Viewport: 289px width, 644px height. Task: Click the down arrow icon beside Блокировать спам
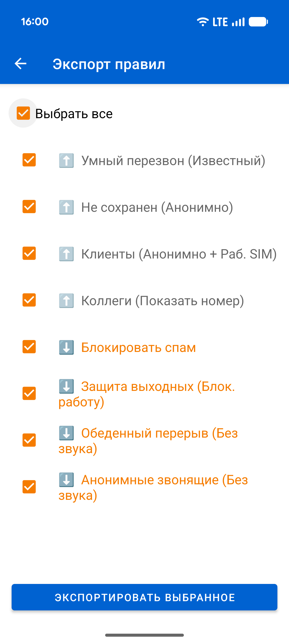(66, 347)
